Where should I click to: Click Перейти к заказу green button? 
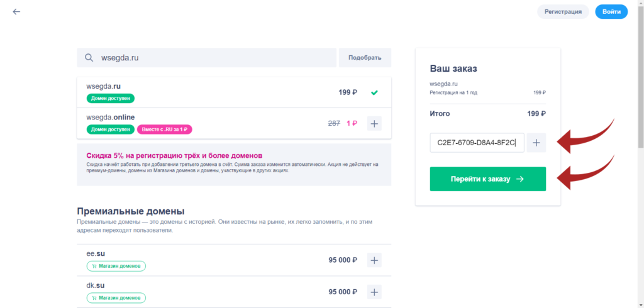point(488,179)
